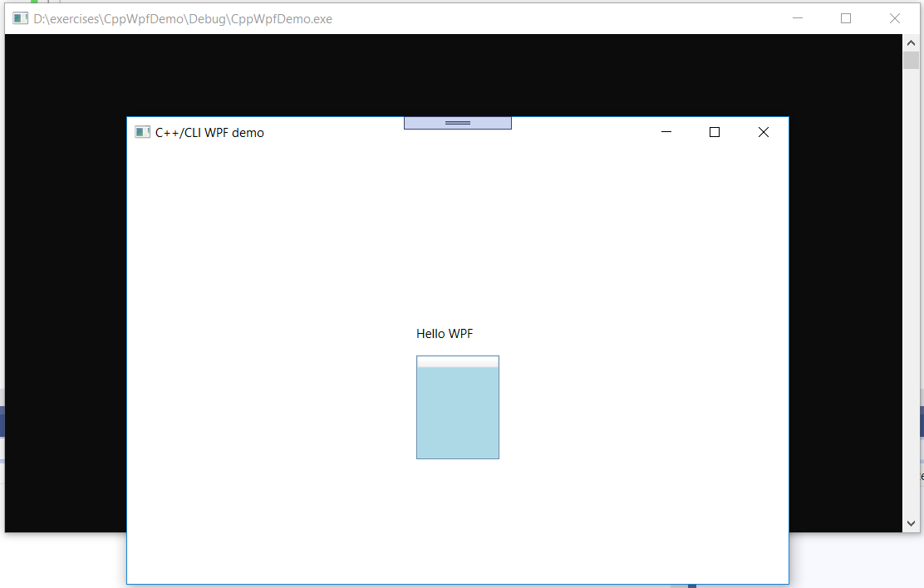Minimize the C++/CLI WPF demo window

(x=666, y=132)
